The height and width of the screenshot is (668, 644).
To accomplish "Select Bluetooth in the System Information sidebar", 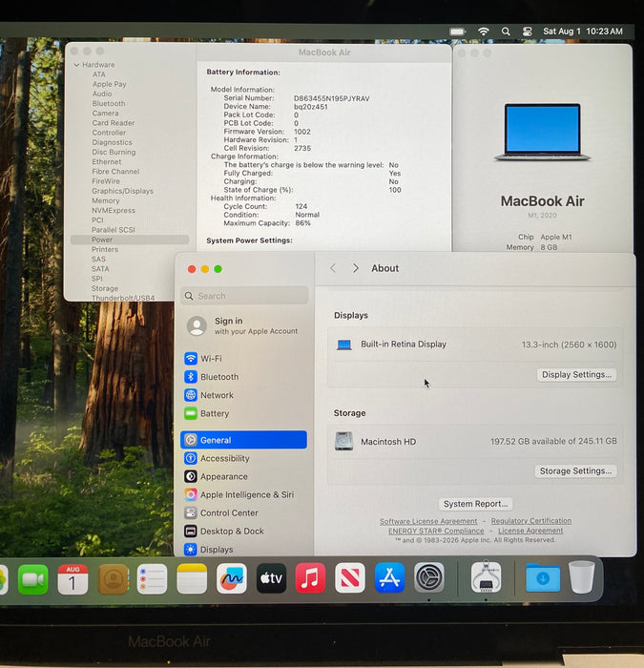I will point(109,103).
